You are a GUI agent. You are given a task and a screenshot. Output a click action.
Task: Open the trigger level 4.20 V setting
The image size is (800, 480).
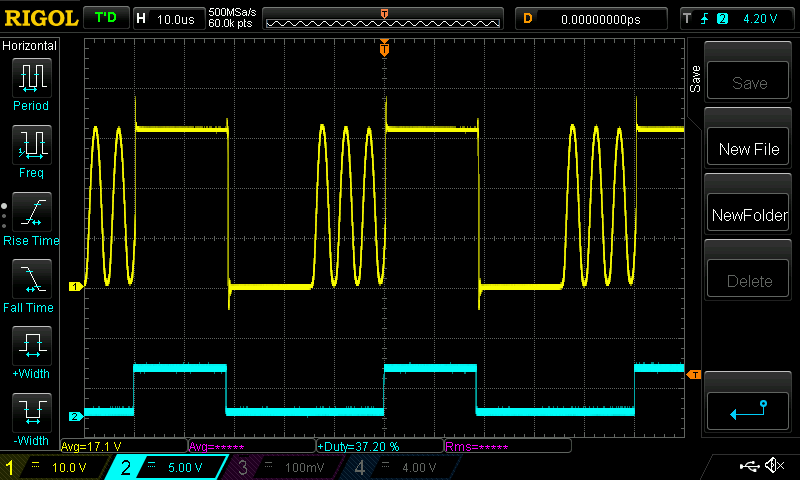click(x=736, y=19)
